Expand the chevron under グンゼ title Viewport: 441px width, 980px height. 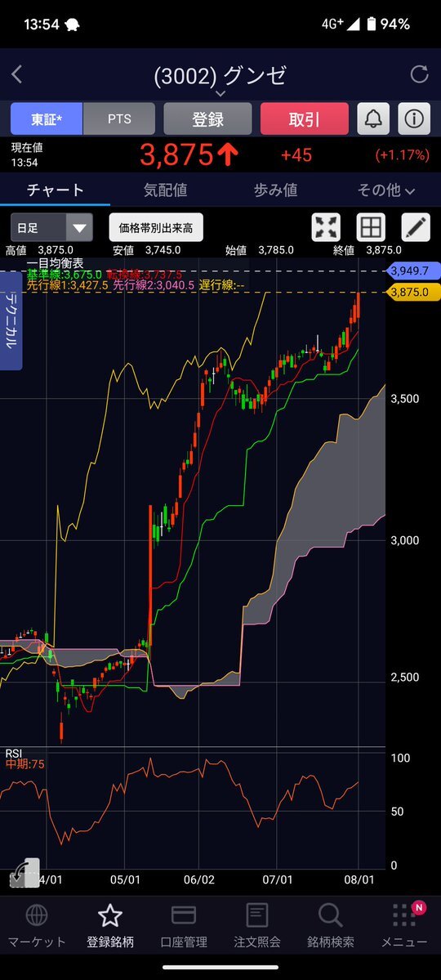220,94
